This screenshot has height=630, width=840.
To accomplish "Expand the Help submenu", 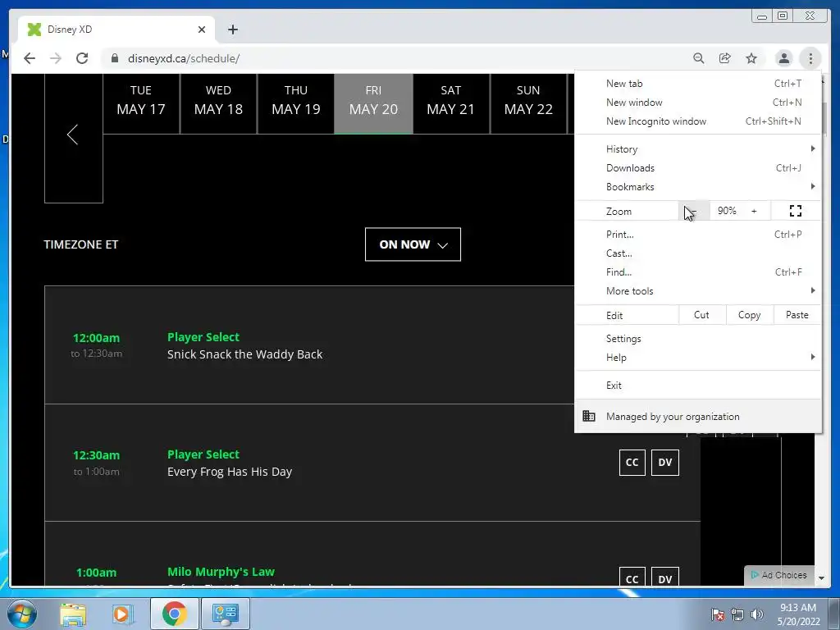I will pyautogui.click(x=698, y=358).
